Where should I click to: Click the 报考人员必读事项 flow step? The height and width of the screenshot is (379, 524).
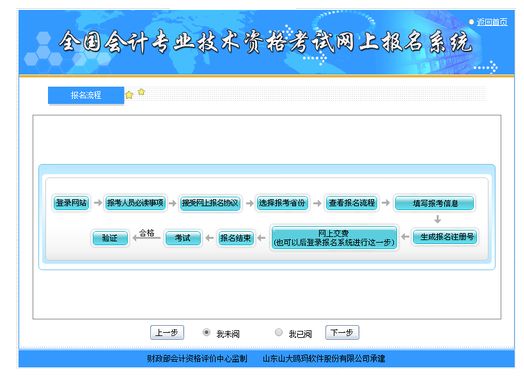135,203
